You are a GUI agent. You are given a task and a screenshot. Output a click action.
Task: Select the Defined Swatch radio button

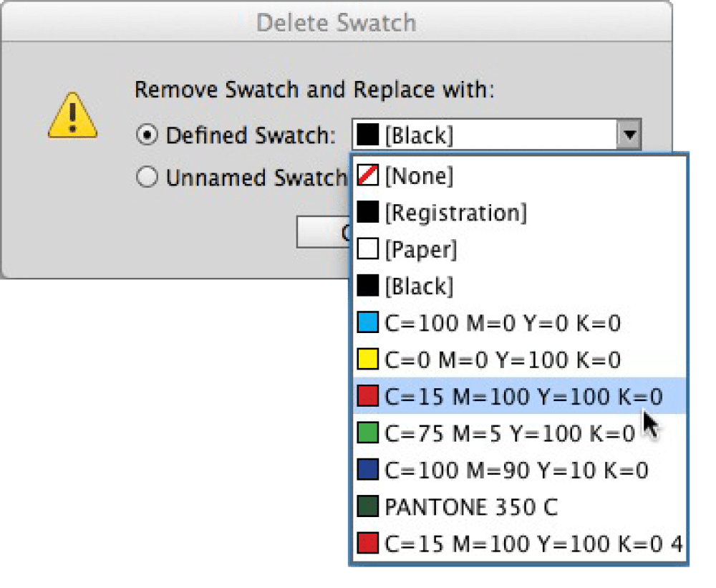147,135
